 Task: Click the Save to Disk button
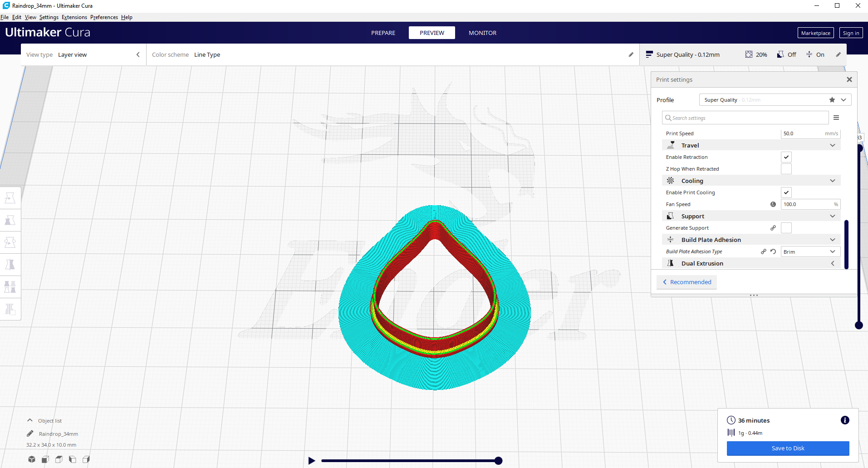[787, 448]
